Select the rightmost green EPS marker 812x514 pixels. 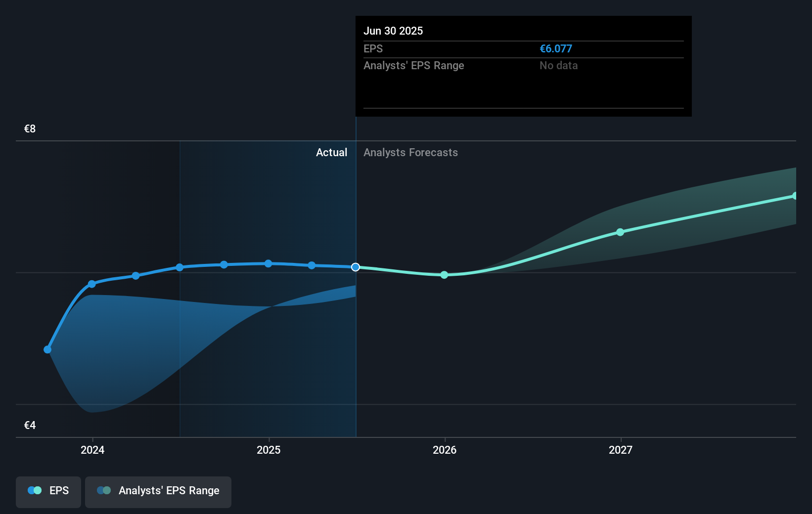click(795, 195)
